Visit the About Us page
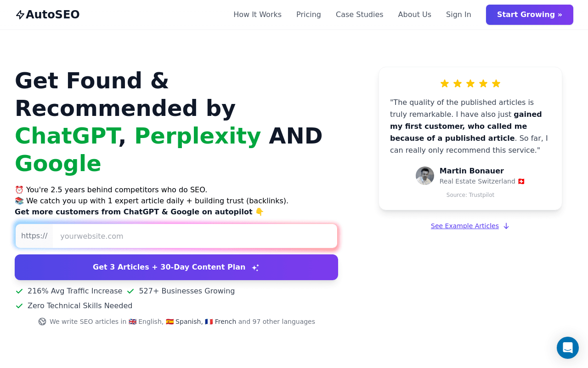 pos(415,15)
